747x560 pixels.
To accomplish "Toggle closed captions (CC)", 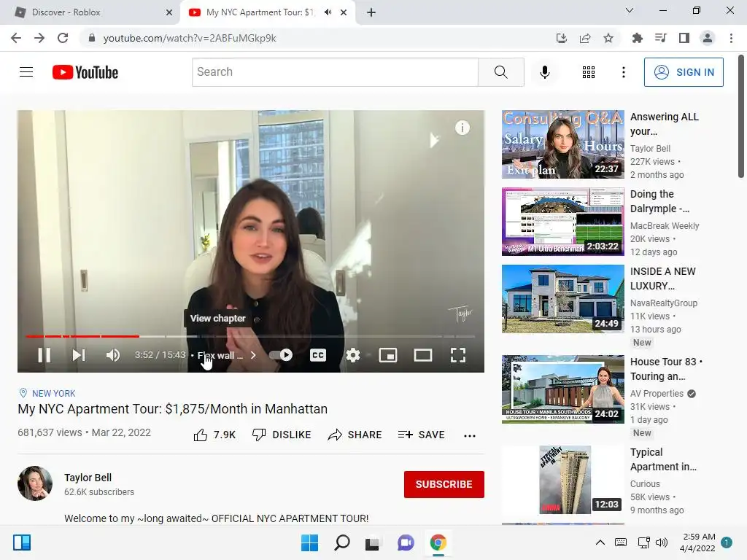I will pos(318,355).
